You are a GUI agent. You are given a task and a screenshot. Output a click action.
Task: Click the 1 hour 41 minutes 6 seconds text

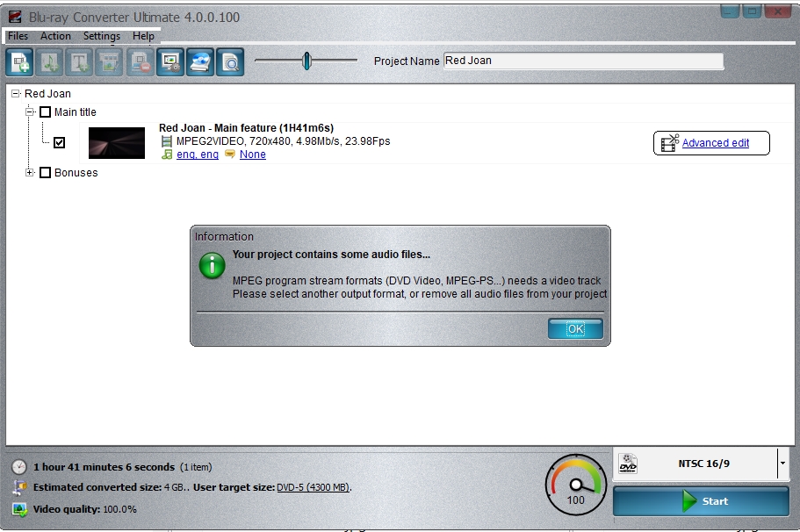click(105, 467)
